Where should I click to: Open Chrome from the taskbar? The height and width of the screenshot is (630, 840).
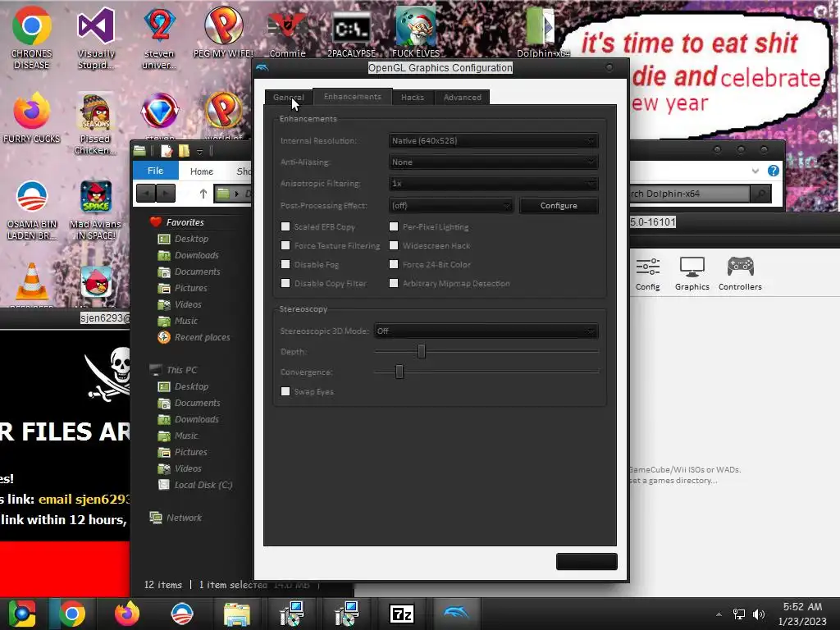click(x=72, y=614)
